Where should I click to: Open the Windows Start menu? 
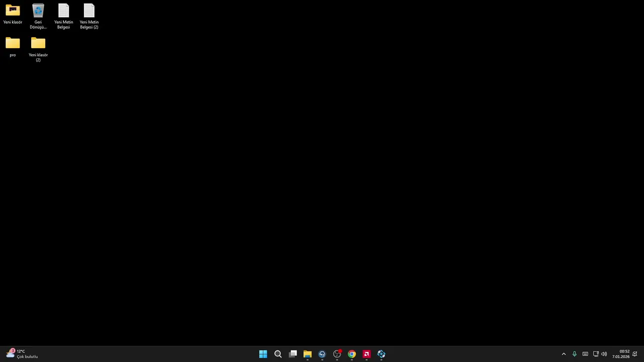[263, 354]
